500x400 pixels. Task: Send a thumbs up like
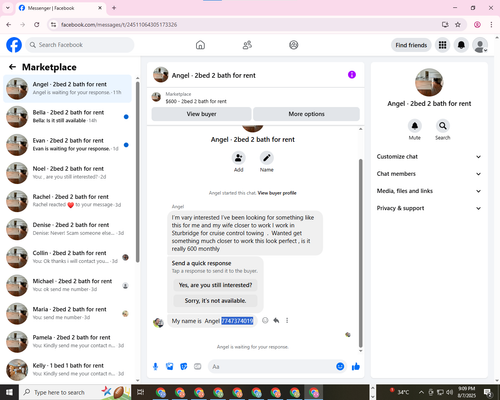[356, 367]
